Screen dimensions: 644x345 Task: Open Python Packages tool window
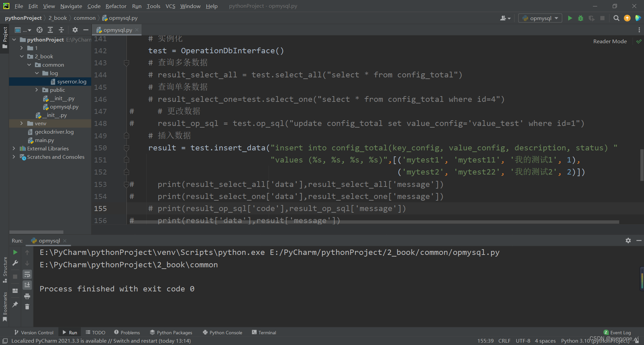[171, 332]
